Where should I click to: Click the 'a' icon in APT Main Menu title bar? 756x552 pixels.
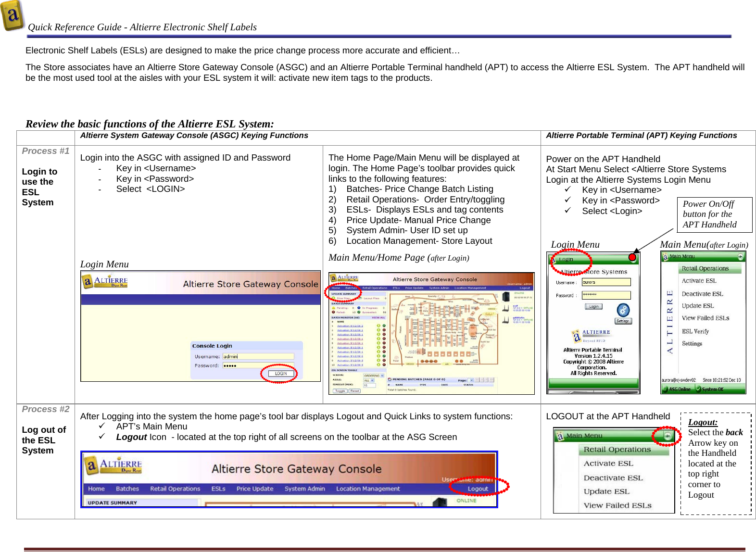point(666,256)
